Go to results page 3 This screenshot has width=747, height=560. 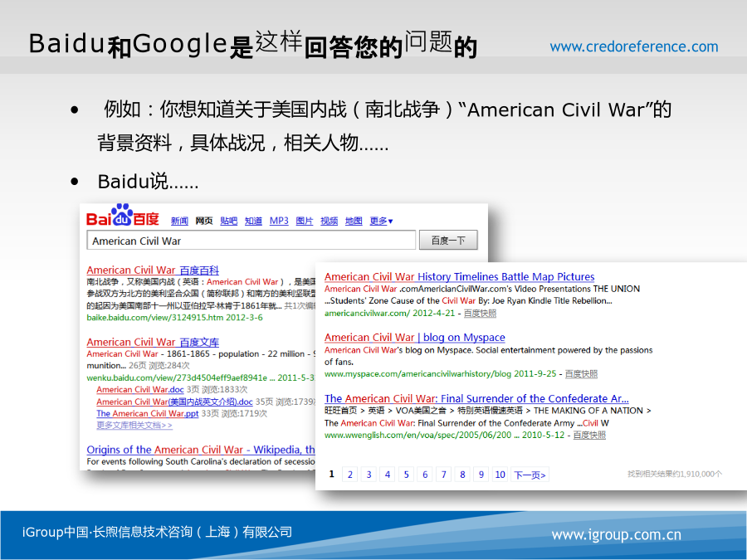369,475
